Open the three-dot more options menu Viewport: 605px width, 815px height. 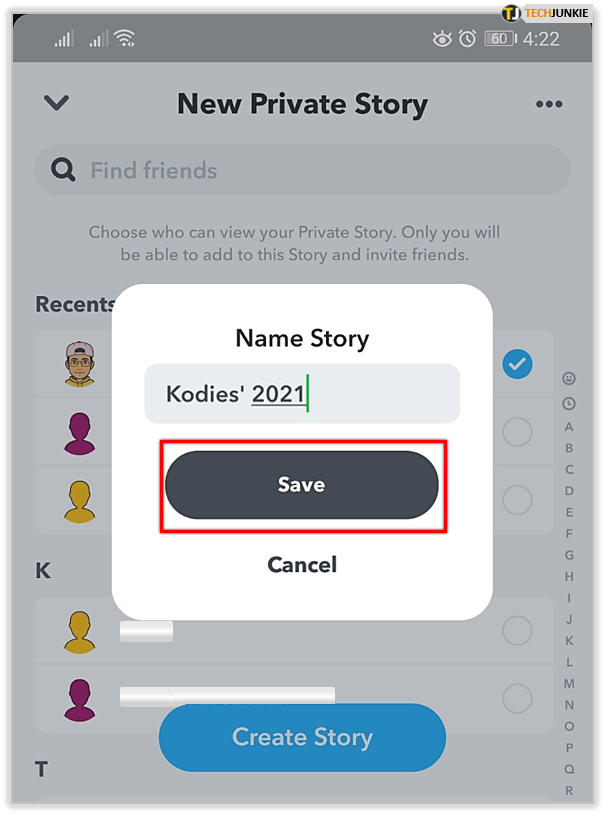(549, 104)
